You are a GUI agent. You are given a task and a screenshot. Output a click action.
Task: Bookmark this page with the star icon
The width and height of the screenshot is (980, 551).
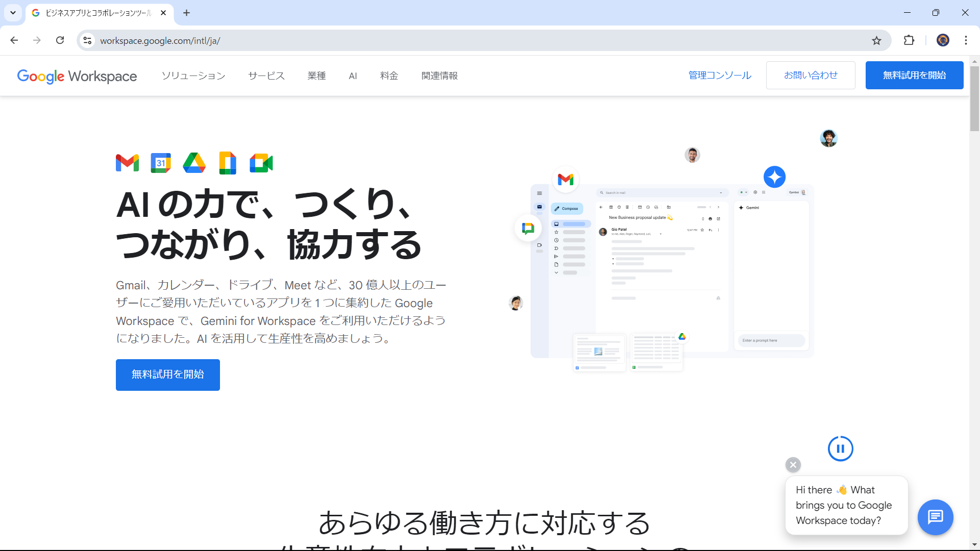(876, 40)
